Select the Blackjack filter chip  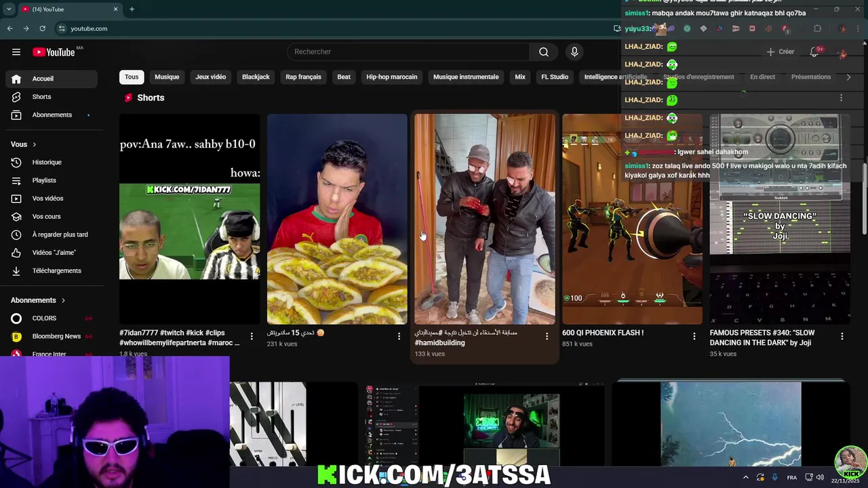tap(256, 77)
